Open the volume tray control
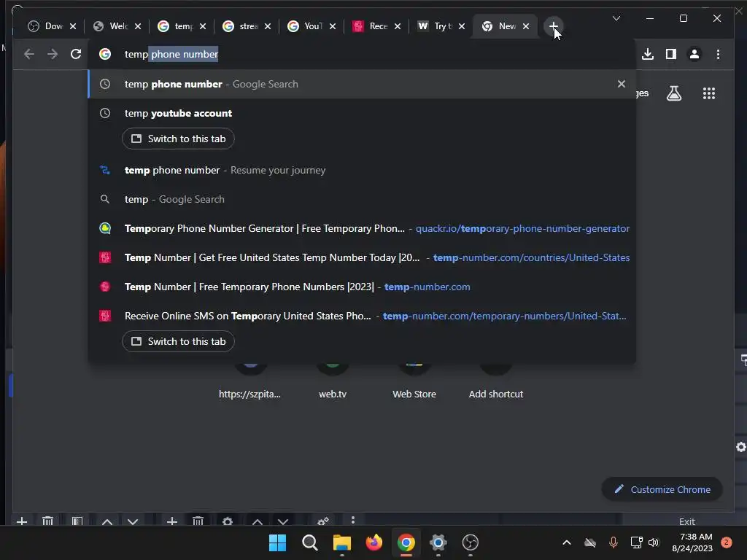Screen dimensions: 747x560 [x=654, y=542]
